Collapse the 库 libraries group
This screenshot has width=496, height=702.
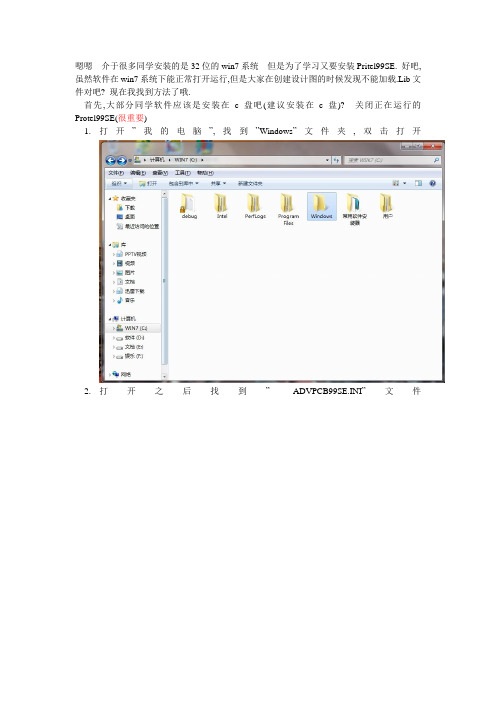[x=110, y=245]
